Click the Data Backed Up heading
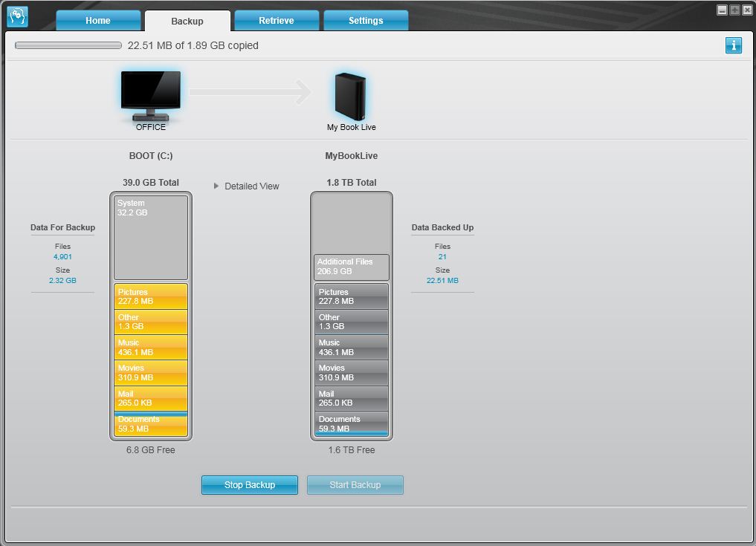Image resolution: width=756 pixels, height=546 pixels. pyautogui.click(x=442, y=227)
